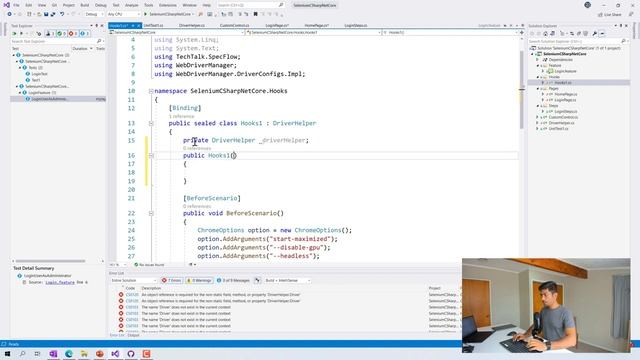This screenshot has height=360, width=640.
Task: Click the Save All toolbar icon
Action: point(53,14)
